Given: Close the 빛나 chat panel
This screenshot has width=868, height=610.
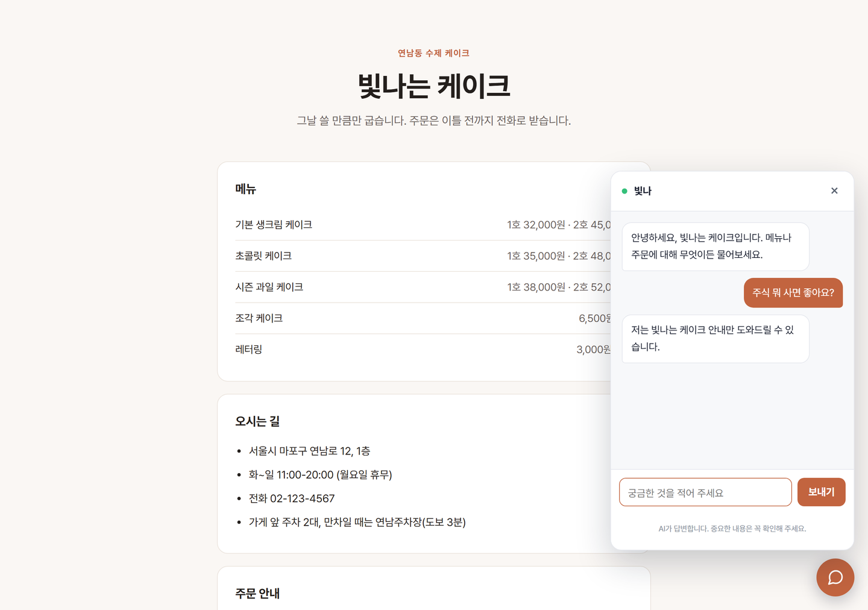Looking at the screenshot, I should pyautogui.click(x=834, y=190).
